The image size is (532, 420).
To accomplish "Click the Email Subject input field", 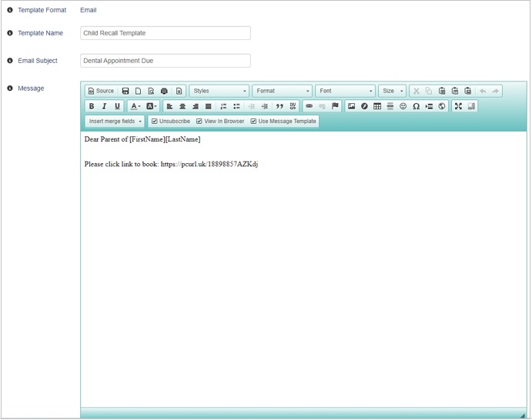I will coord(166,61).
